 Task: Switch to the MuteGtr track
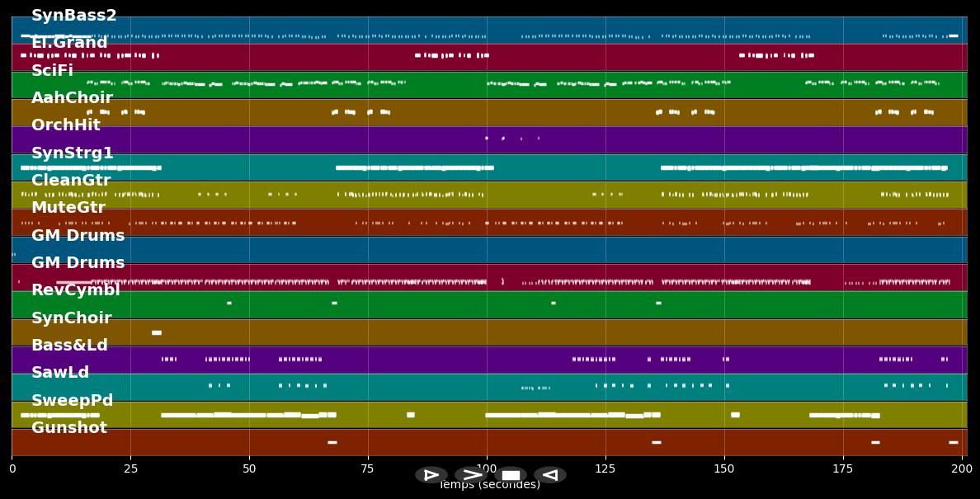pyautogui.click(x=69, y=207)
